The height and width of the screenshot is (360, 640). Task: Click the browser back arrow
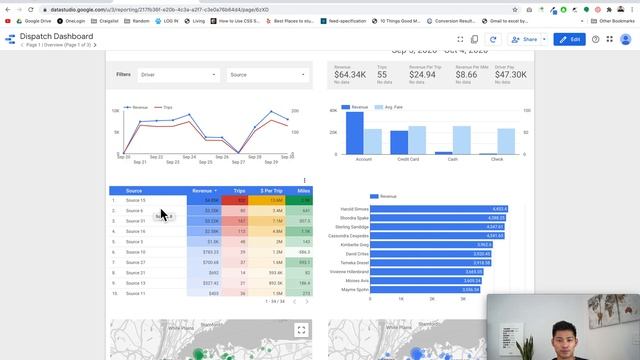[x=8, y=9]
